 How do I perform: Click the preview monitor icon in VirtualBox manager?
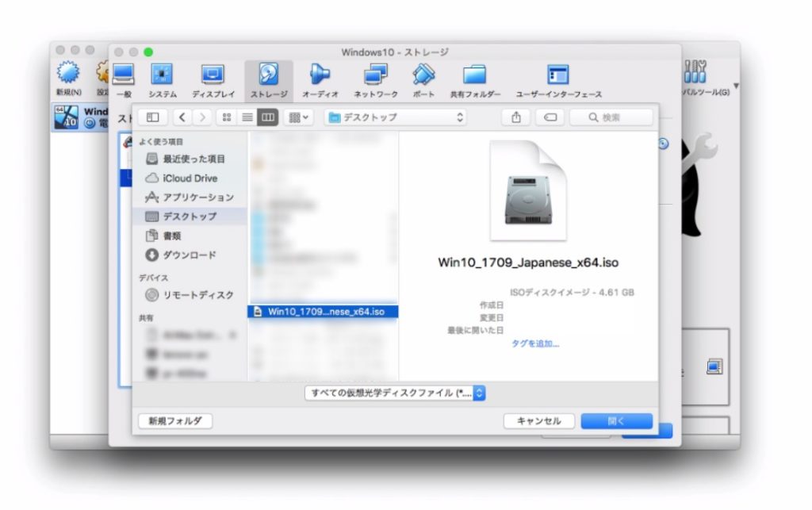pyautogui.click(x=714, y=367)
